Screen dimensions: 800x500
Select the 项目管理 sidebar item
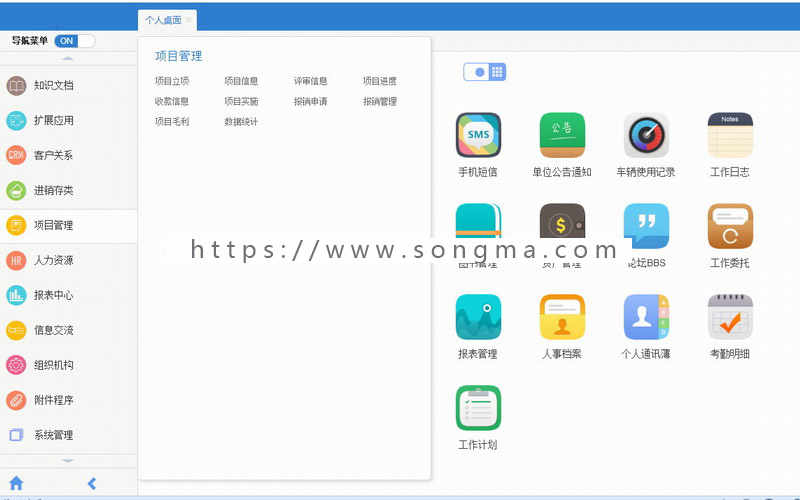coord(68,225)
